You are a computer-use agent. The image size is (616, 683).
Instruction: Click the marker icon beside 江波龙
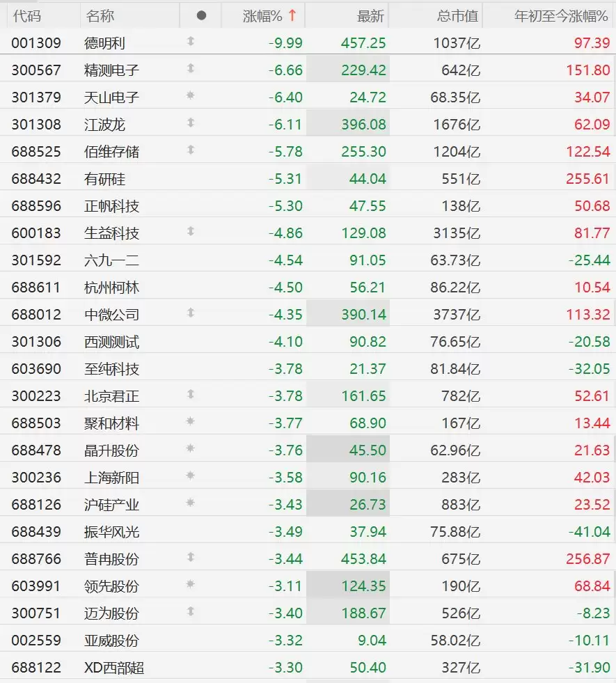click(x=190, y=123)
